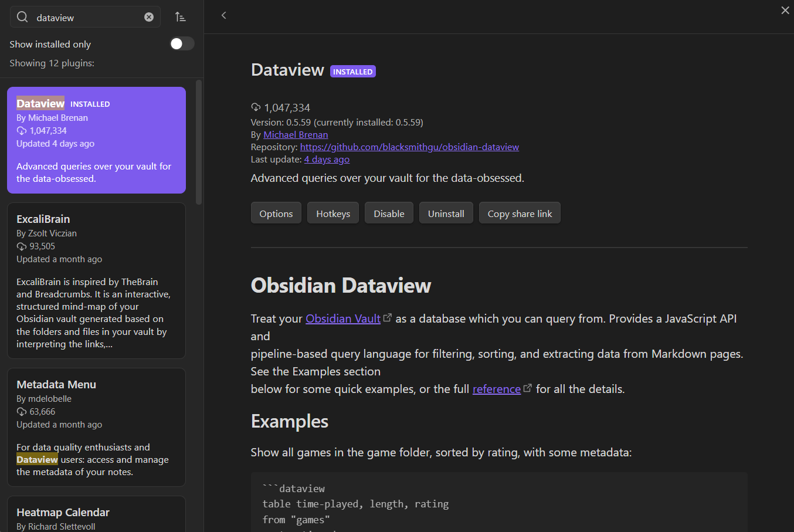This screenshot has width=794, height=532.
Task: Open Options for the Dataview plugin
Action: pyautogui.click(x=276, y=213)
